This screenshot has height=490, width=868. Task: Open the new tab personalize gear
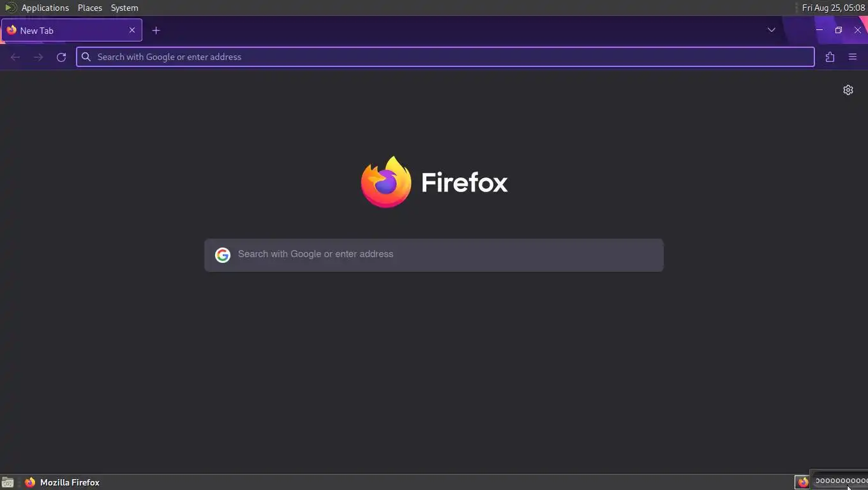pyautogui.click(x=848, y=90)
